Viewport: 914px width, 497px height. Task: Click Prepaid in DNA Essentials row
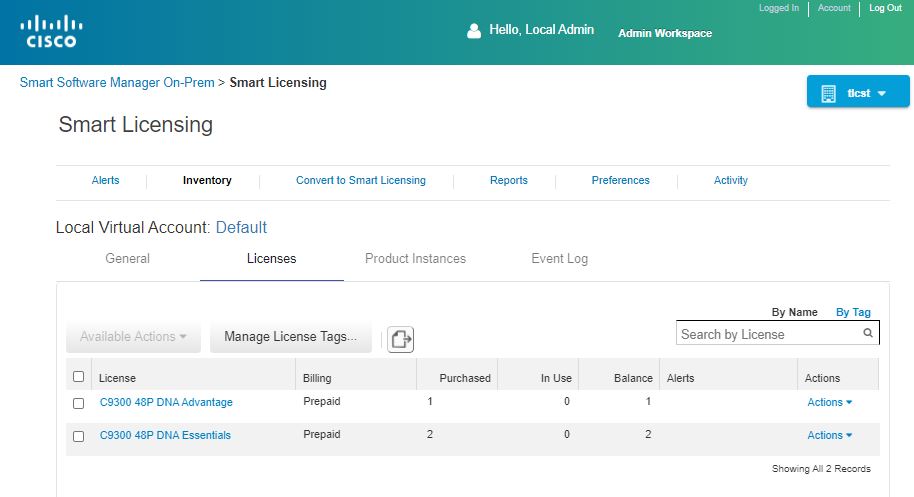click(322, 435)
